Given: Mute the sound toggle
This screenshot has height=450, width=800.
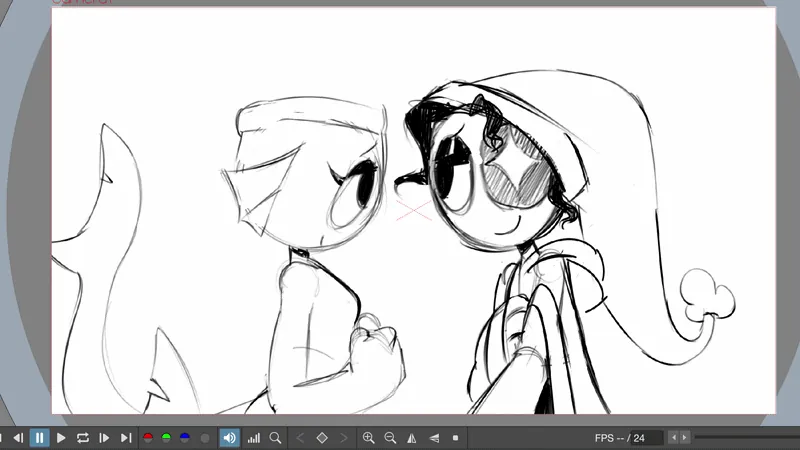Looking at the screenshot, I should (230, 438).
